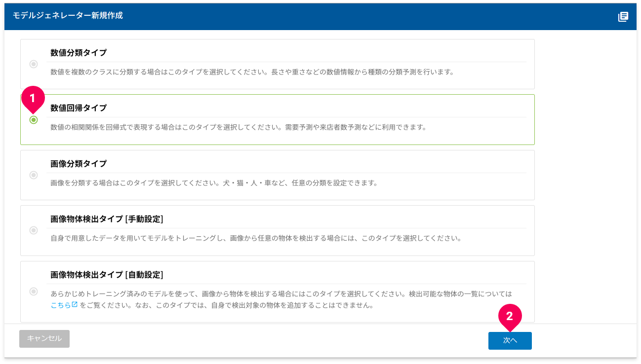Click description starting 画像を分類する場合は

pyautogui.click(x=214, y=183)
